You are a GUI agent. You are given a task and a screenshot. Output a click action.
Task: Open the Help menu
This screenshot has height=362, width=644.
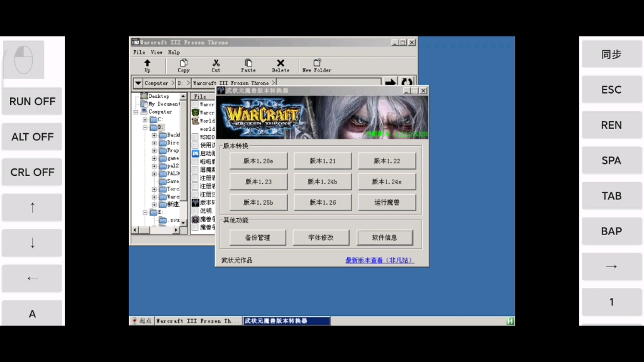(x=174, y=52)
